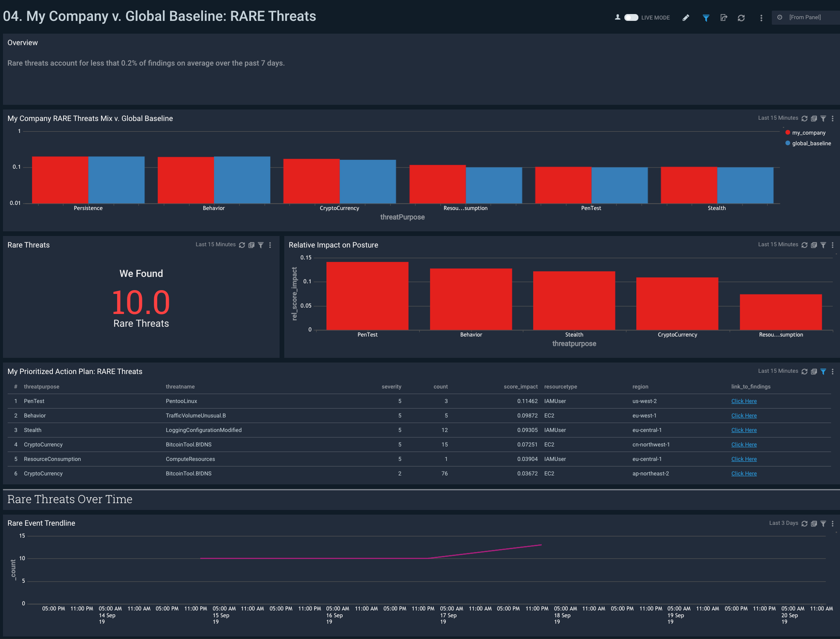This screenshot has height=639, width=840.
Task: Toggle LIVE MODE on
Action: [x=631, y=17]
